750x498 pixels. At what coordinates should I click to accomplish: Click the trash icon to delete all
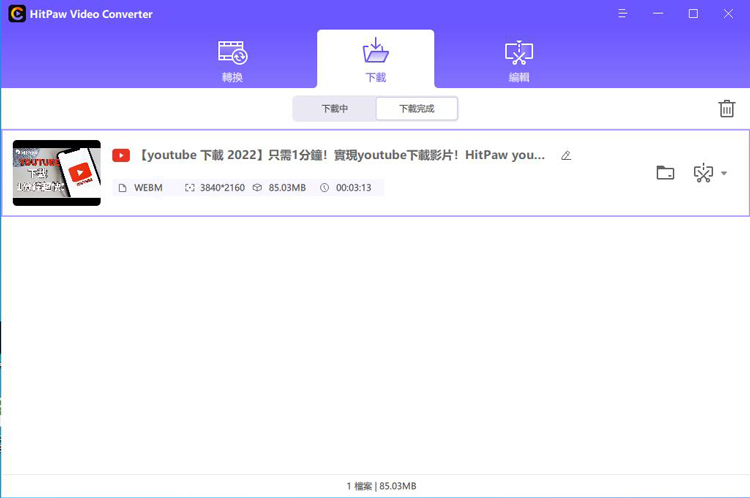tap(727, 109)
